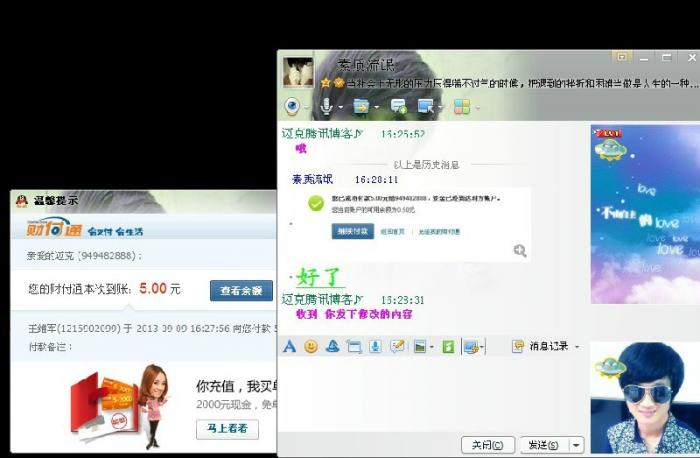
Task: Click the contact name 素质流氓 in header
Action: [366, 65]
